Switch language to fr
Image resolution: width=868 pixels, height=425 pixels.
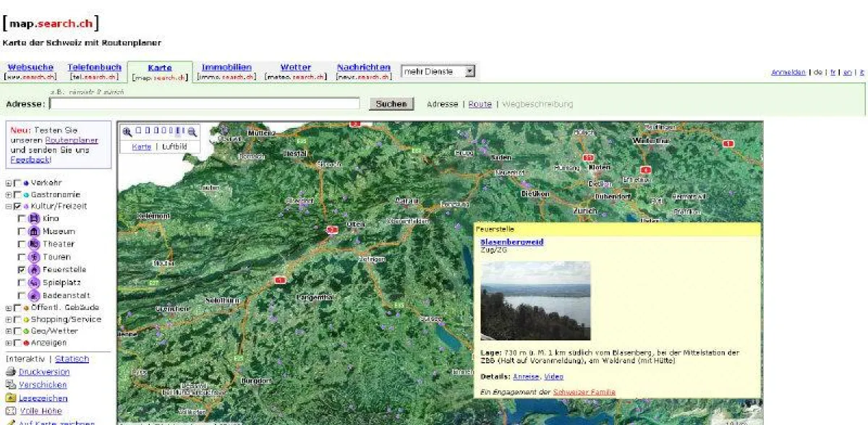pos(833,72)
